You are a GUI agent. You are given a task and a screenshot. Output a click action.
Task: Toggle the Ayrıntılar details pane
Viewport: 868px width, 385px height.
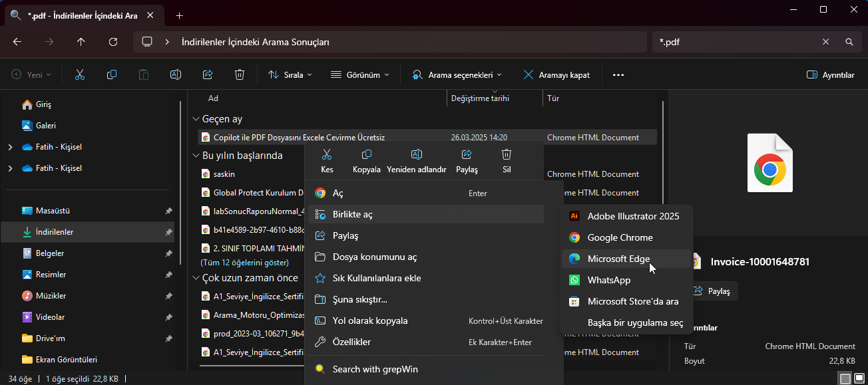[830, 75]
